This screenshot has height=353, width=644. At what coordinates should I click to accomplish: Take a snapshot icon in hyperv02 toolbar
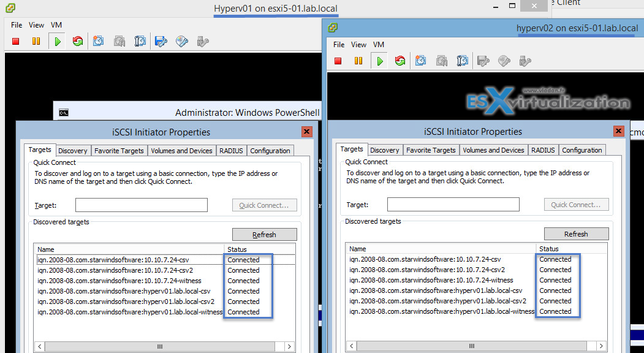click(420, 61)
